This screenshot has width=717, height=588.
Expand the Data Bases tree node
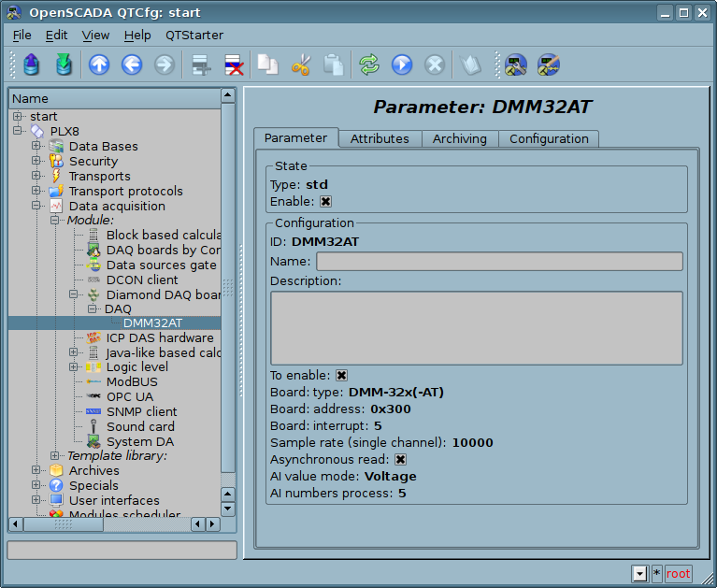36,146
